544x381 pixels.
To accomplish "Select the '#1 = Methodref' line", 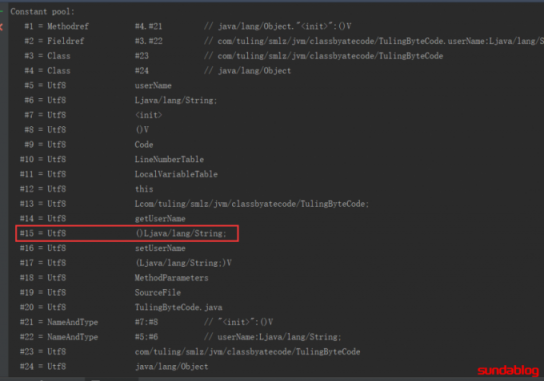I will pyautogui.click(x=188, y=26).
